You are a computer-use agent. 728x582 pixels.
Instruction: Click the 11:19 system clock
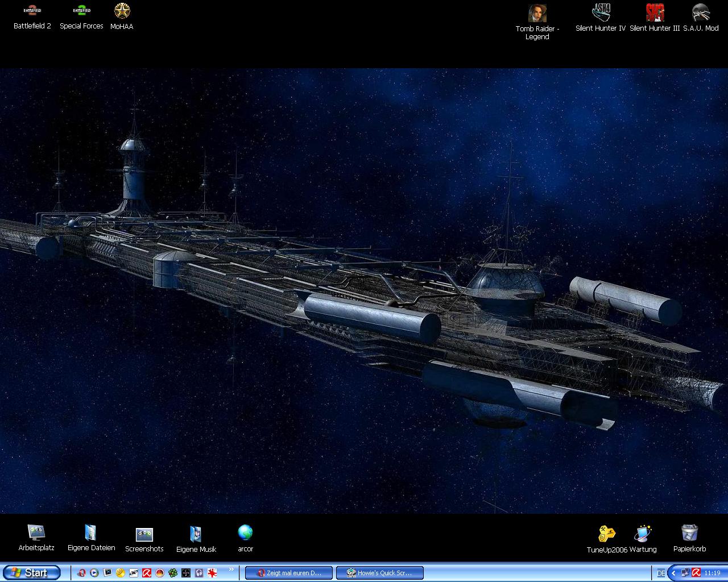point(712,573)
